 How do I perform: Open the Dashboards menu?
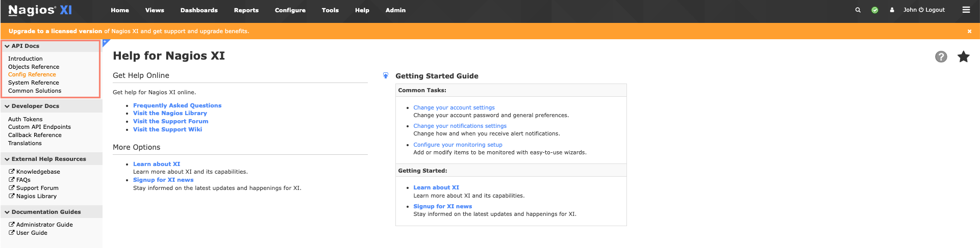point(199,10)
